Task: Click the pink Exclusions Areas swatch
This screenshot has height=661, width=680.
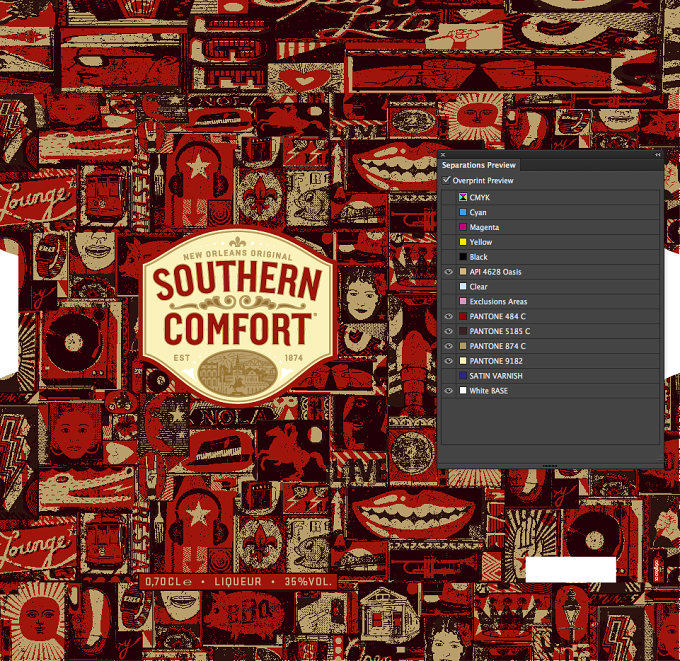Action: (x=463, y=301)
